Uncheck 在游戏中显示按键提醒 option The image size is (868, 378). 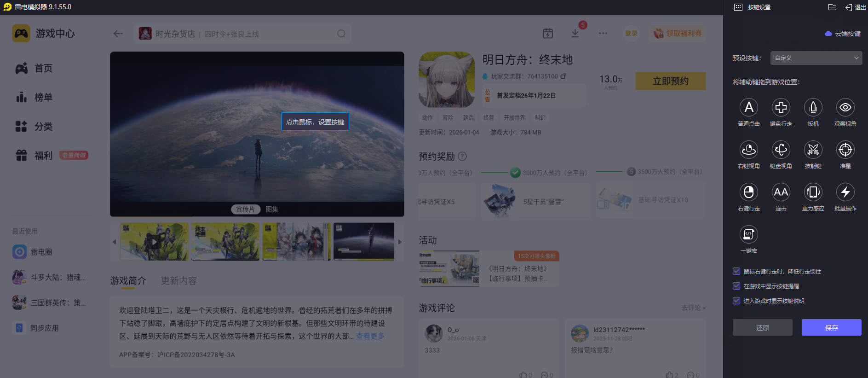[736, 286]
